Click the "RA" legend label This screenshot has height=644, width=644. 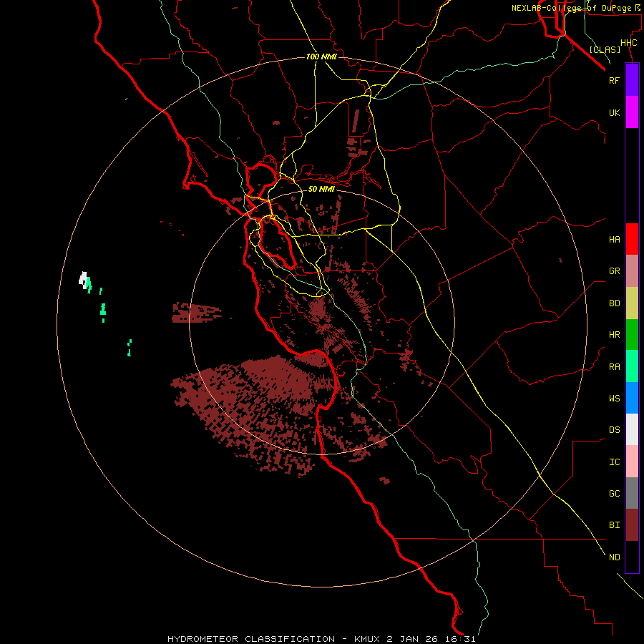click(x=614, y=367)
